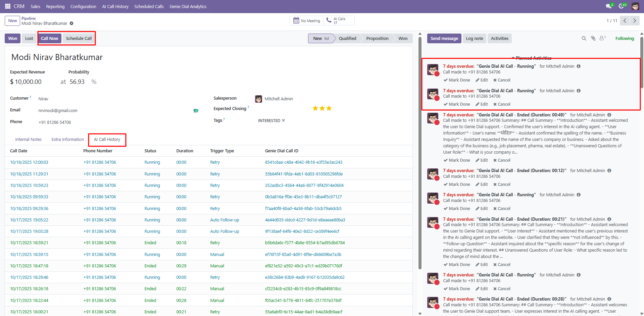Go to next record arrow

[634, 21]
